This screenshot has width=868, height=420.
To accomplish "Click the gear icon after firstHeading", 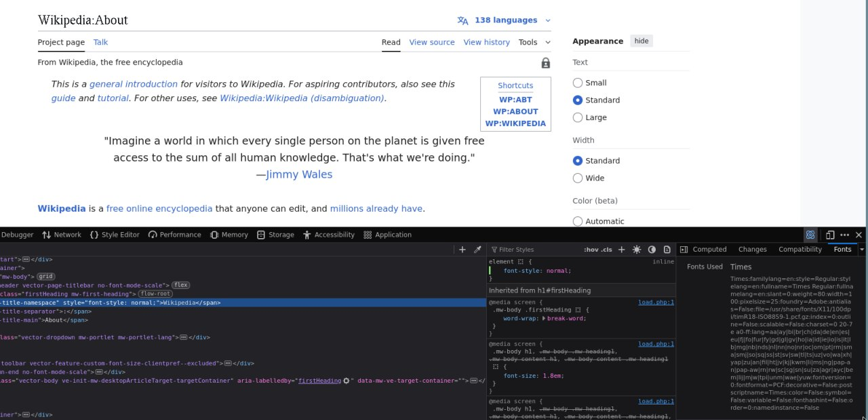I will click(x=347, y=381).
